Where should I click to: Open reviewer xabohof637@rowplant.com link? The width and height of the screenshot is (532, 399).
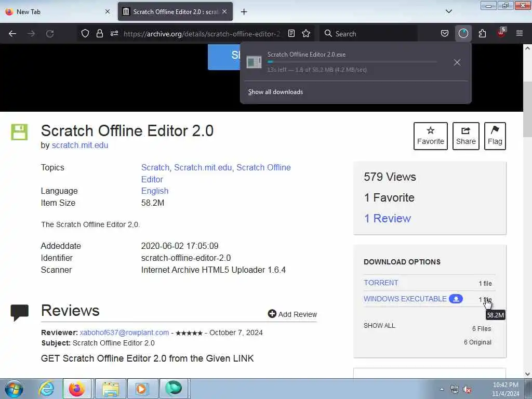point(124,333)
